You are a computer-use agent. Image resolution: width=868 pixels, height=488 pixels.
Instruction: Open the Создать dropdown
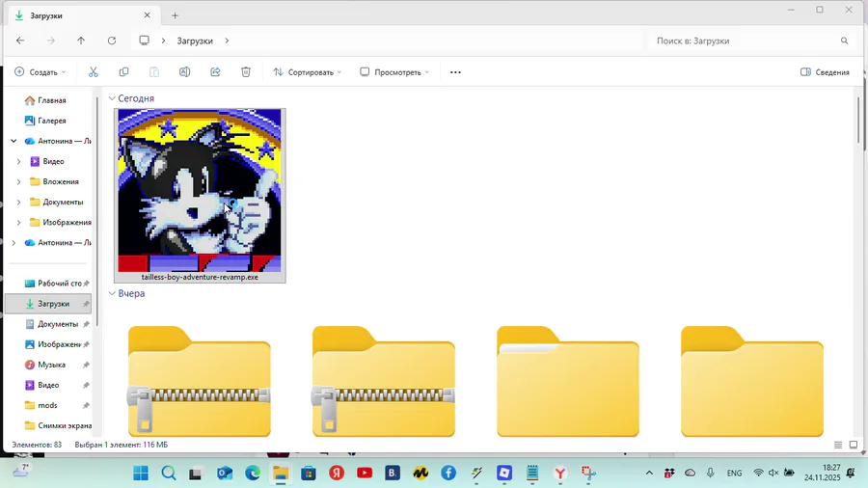tap(40, 72)
